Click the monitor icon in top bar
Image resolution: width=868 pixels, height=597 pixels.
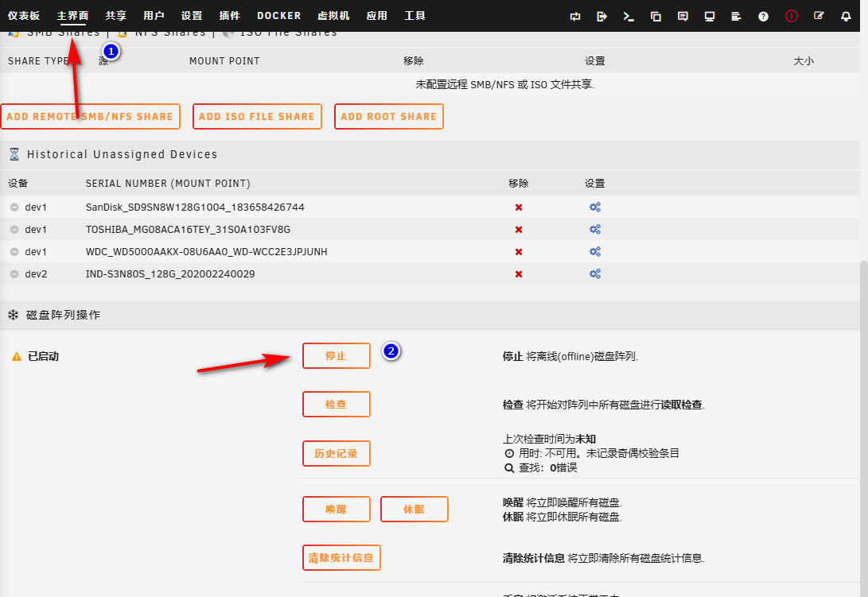pyautogui.click(x=710, y=16)
